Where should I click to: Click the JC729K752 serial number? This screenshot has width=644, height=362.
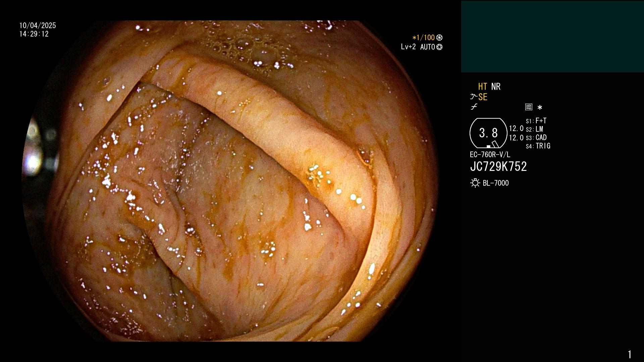coord(498,166)
